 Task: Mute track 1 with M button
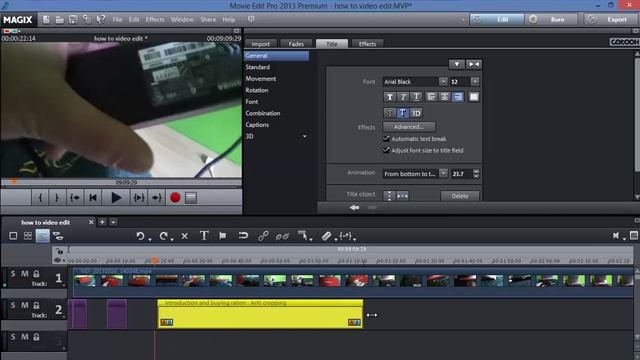tap(25, 273)
